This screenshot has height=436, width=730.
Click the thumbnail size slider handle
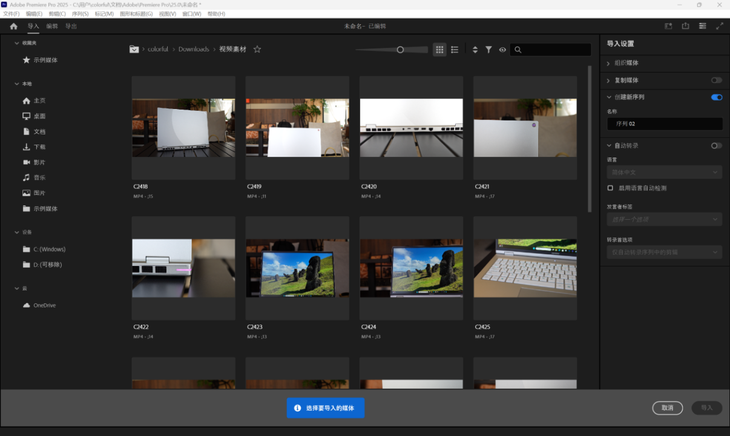(x=400, y=49)
